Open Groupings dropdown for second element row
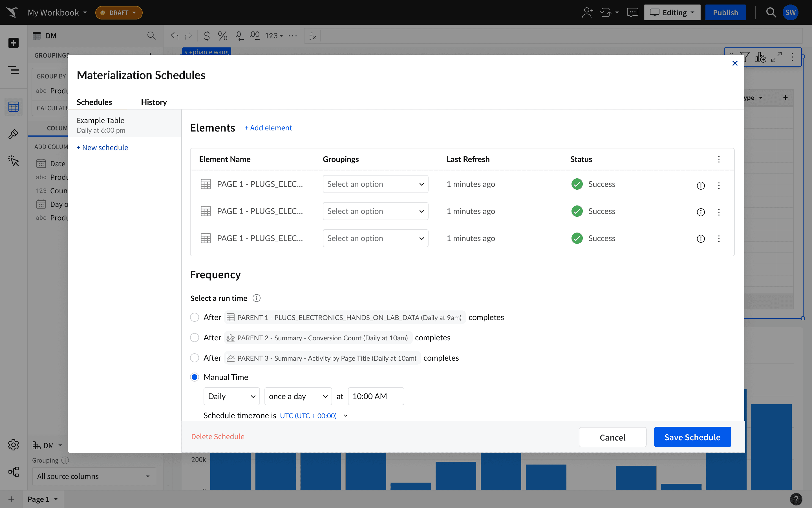The height and width of the screenshot is (508, 812). (376, 211)
